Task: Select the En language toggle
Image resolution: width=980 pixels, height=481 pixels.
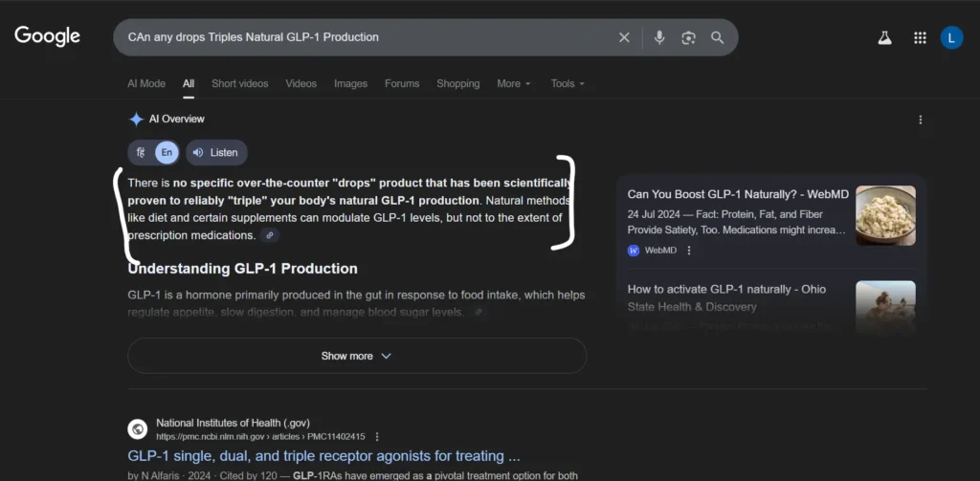Action: pyautogui.click(x=167, y=152)
